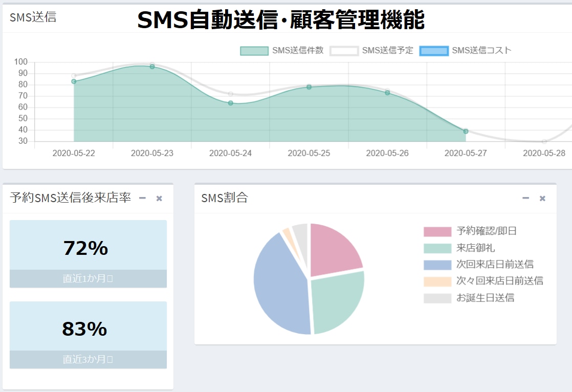Click the SMS送信 panel title
The image size is (572, 392).
click(33, 17)
